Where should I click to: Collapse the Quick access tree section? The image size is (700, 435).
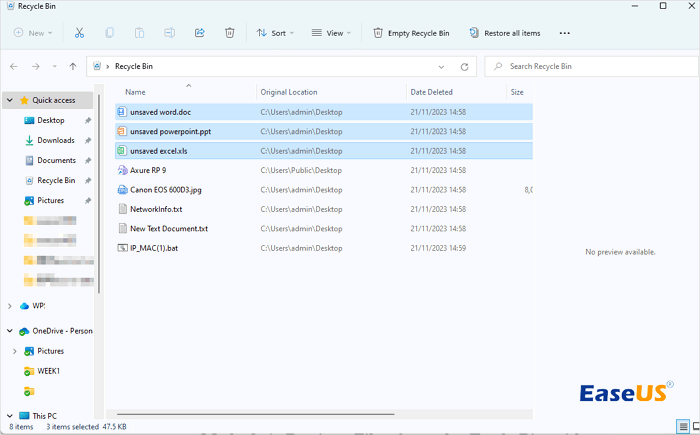10,100
